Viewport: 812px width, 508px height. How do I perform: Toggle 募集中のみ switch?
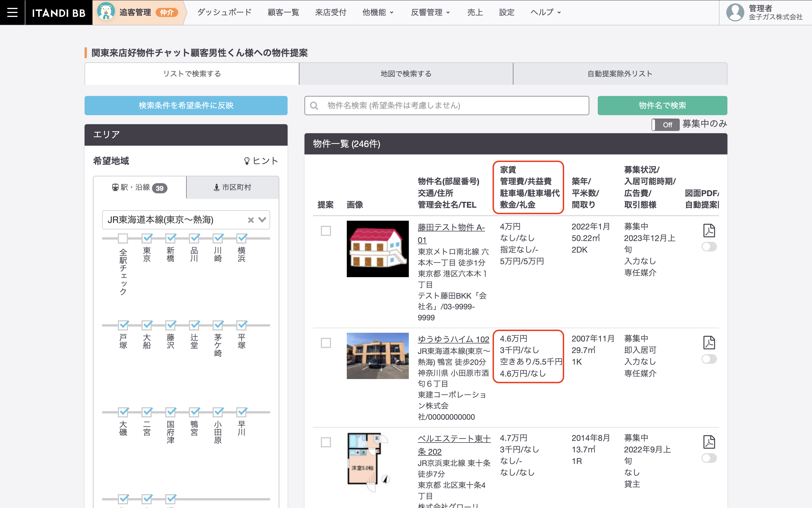[x=665, y=125]
